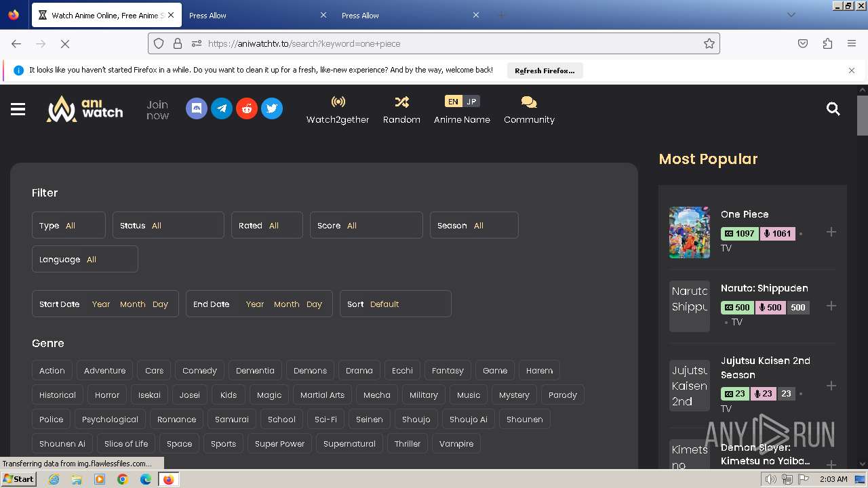
Task: List all tabs dropdown arrow
Action: [x=791, y=15]
